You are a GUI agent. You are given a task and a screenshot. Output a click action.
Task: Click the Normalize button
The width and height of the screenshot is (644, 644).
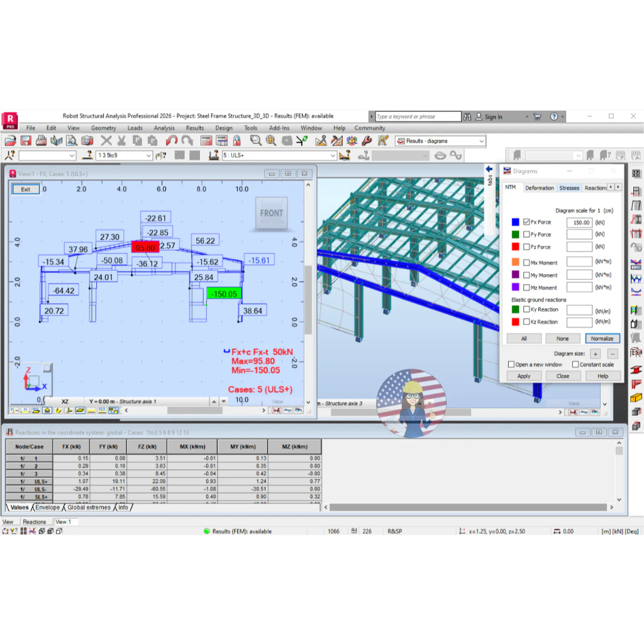602,338
